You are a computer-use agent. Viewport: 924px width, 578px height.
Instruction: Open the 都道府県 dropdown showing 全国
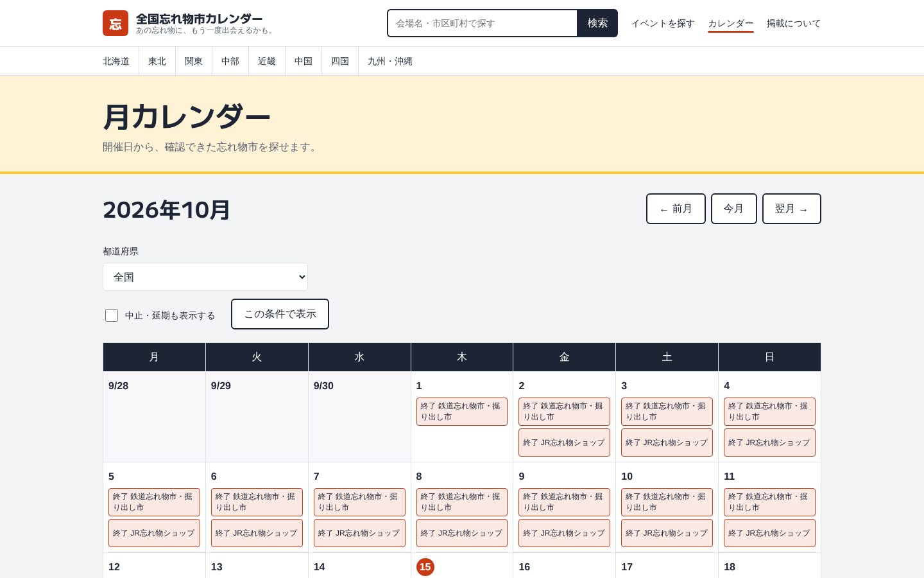point(205,277)
